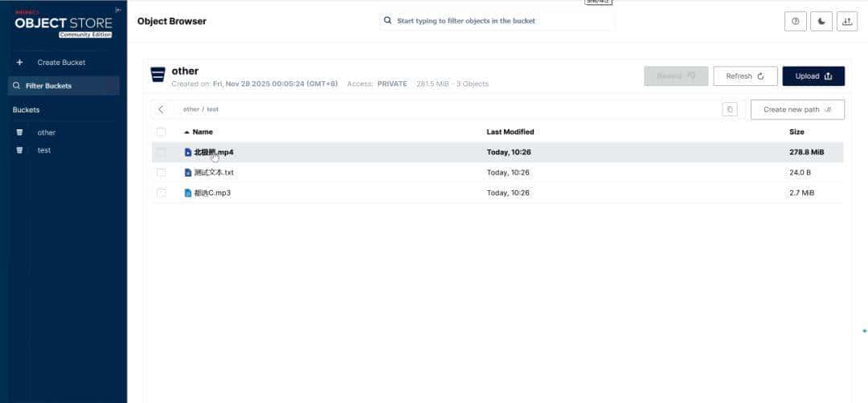This screenshot has height=403, width=868.
Task: Click the Create new path button
Action: (797, 109)
